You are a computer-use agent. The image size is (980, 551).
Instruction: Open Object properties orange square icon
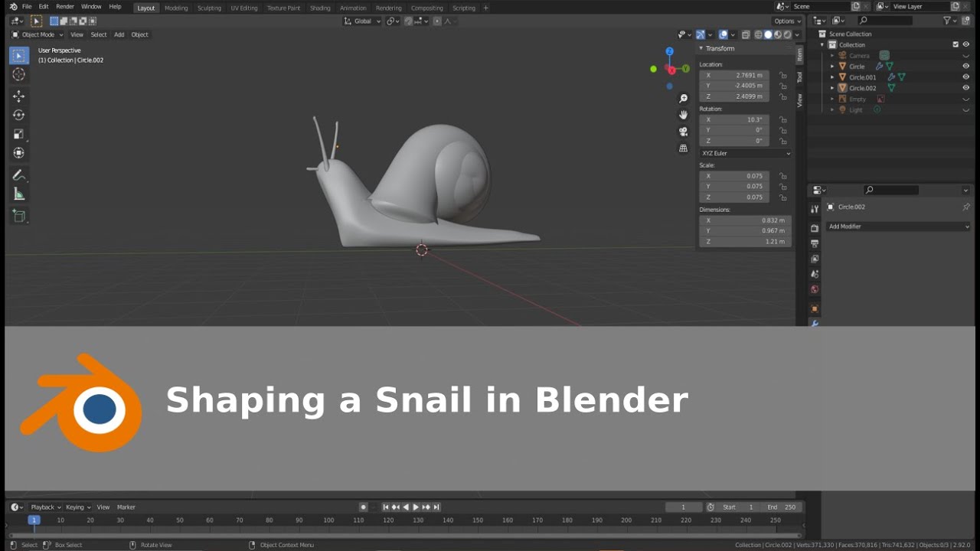point(815,309)
